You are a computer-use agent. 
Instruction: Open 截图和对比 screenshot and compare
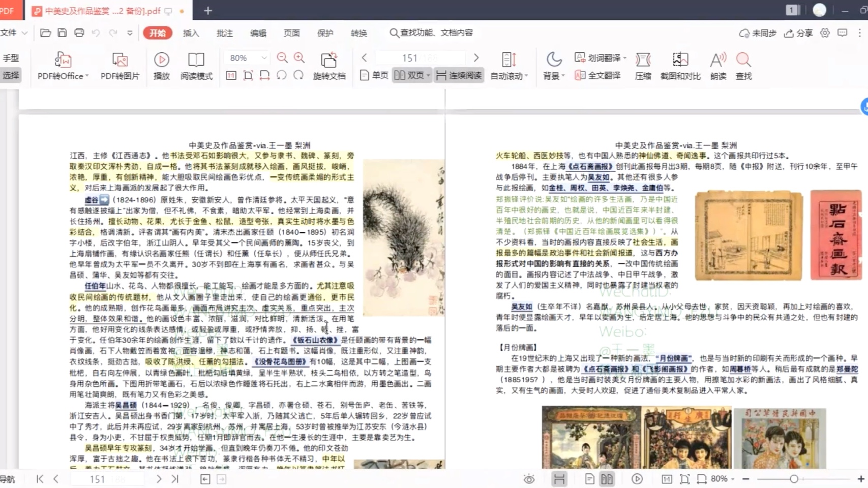pos(680,66)
